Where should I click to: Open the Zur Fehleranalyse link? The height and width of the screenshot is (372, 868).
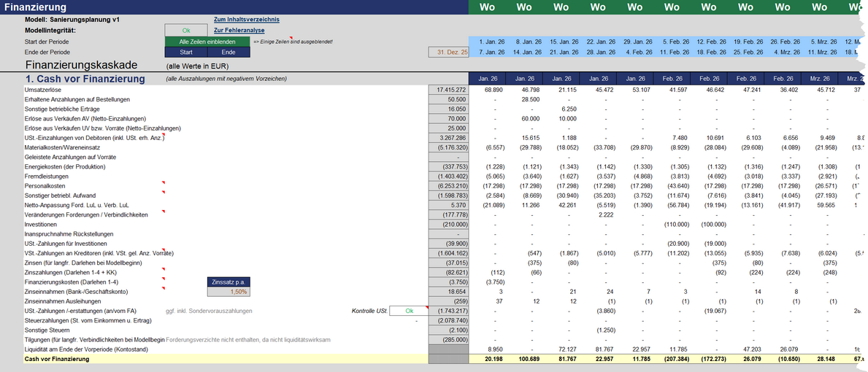click(x=239, y=31)
